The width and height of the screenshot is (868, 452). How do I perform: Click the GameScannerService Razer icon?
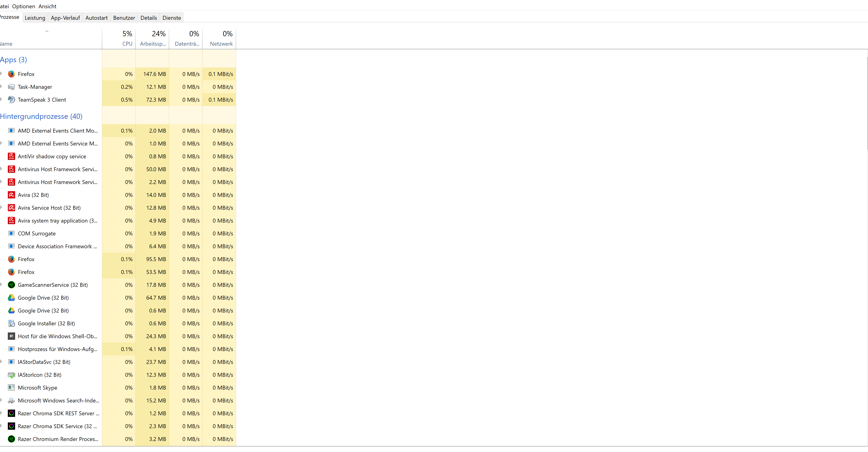[x=11, y=285]
